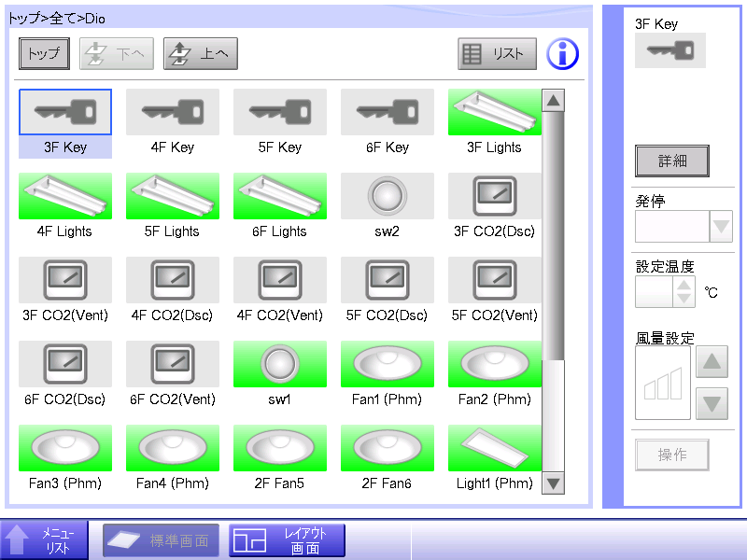Select the 6F CO2(Dsc) sensor icon
This screenshot has width=747, height=560.
point(65,364)
